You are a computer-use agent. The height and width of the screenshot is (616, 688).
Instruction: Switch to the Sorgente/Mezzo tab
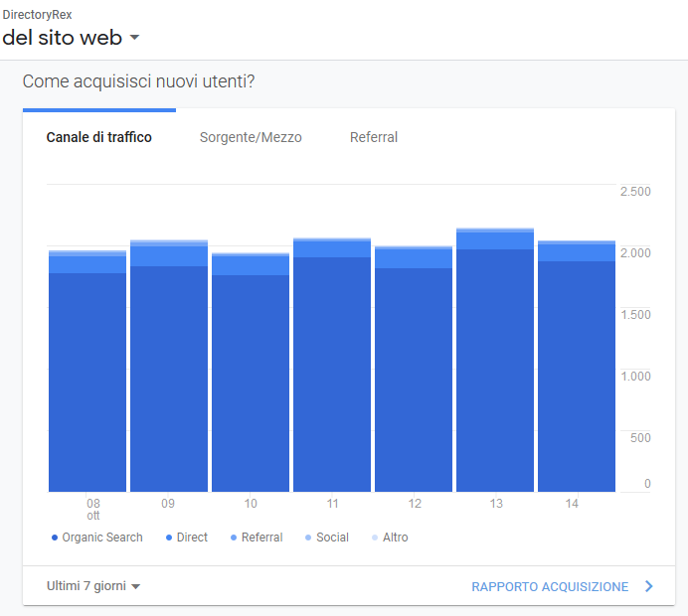(251, 137)
